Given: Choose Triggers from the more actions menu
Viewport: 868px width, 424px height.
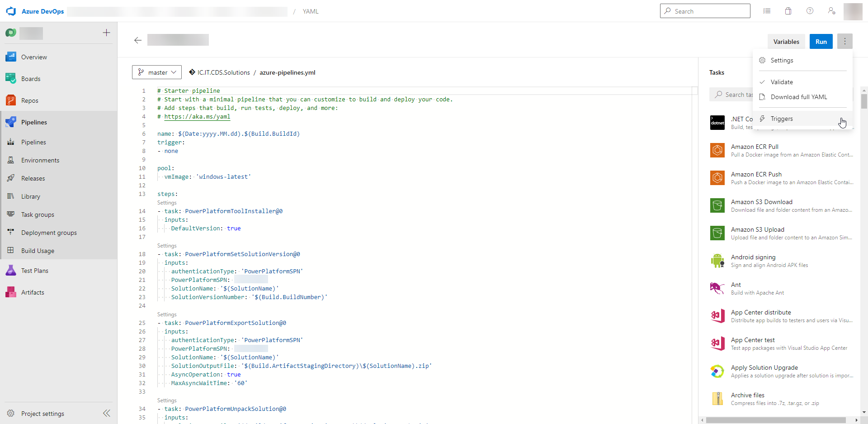Looking at the screenshot, I should click(x=802, y=119).
